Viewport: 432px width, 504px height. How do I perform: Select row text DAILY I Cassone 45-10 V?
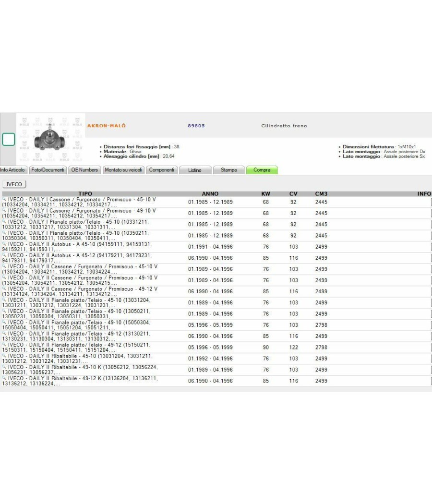click(79, 202)
